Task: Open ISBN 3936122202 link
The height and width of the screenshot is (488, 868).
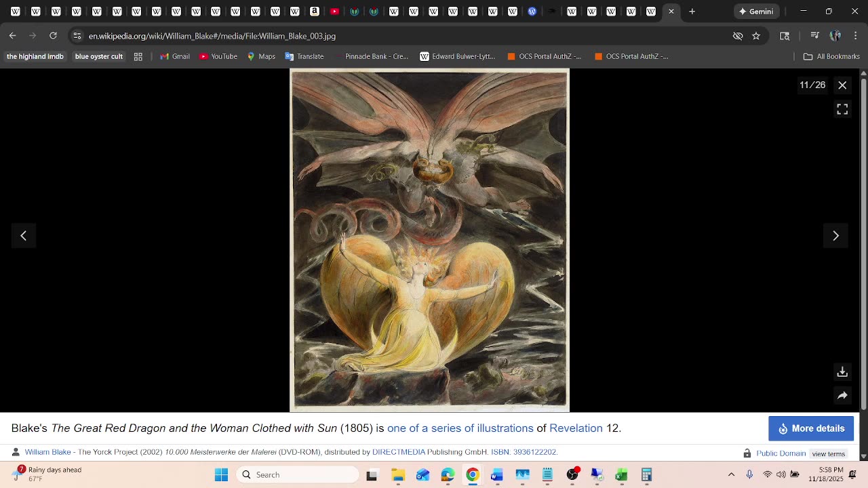Action: point(524,452)
